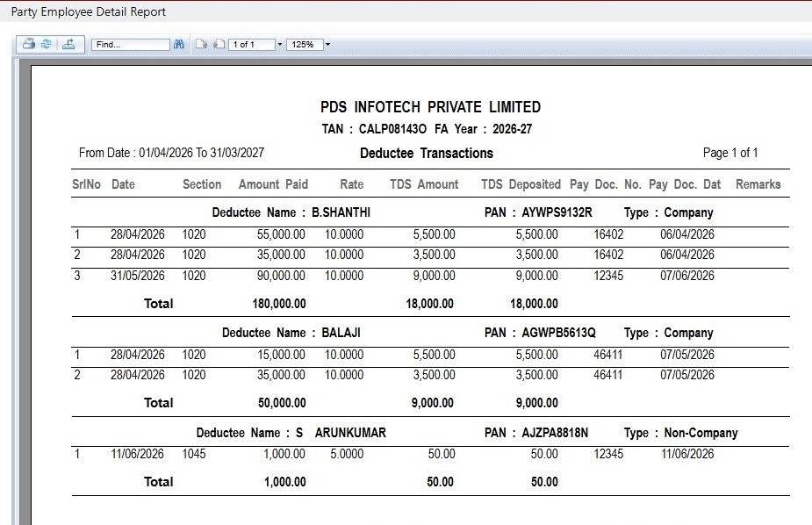This screenshot has height=525, width=812.
Task: Click the Type Non-Company label
Action: coord(681,433)
